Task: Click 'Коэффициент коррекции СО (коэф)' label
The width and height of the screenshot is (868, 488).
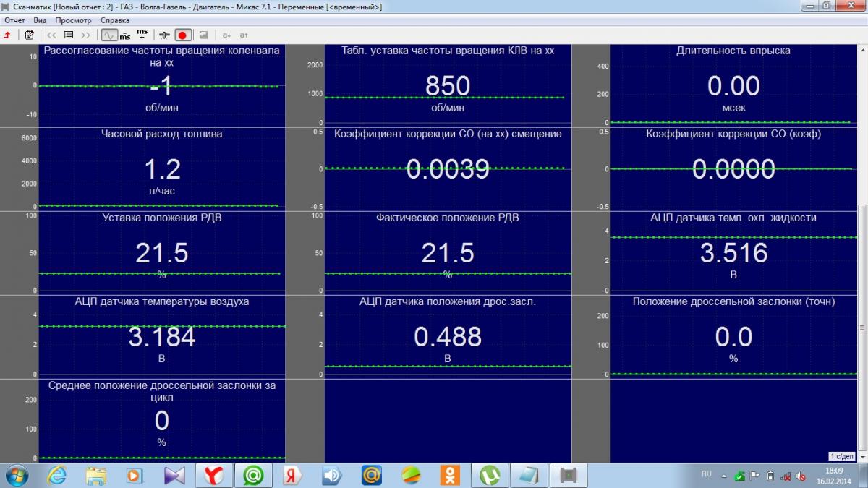Action: 733,134
